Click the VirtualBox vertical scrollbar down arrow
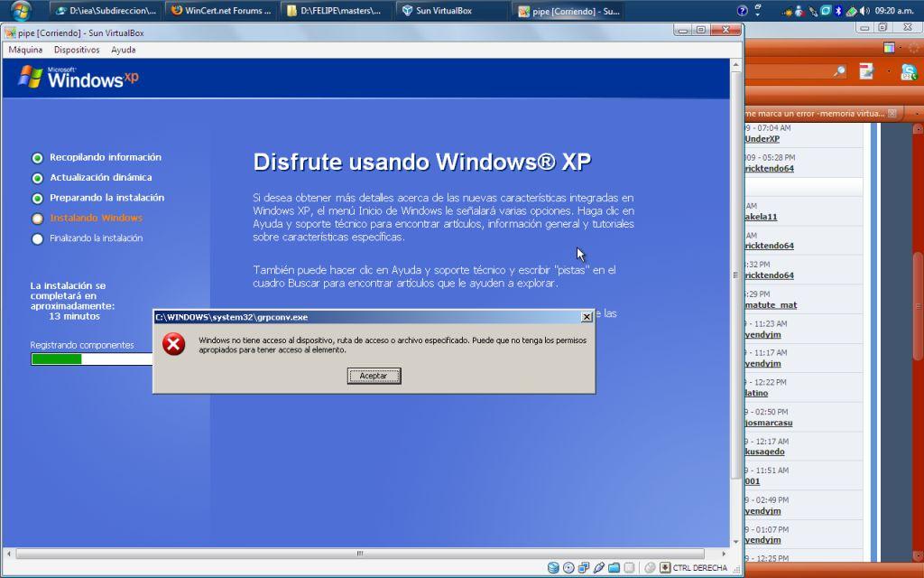The width and height of the screenshot is (924, 578). pyautogui.click(x=736, y=542)
